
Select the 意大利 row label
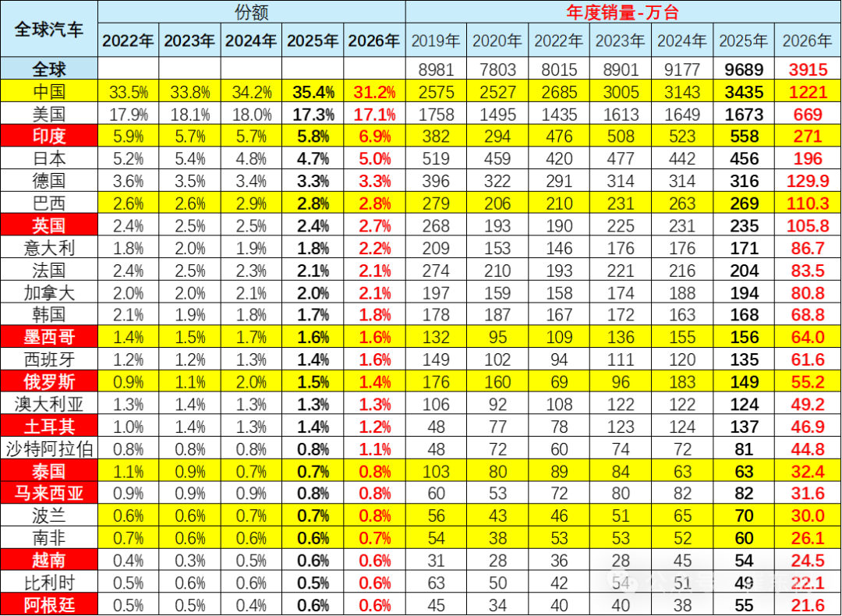[x=49, y=248]
